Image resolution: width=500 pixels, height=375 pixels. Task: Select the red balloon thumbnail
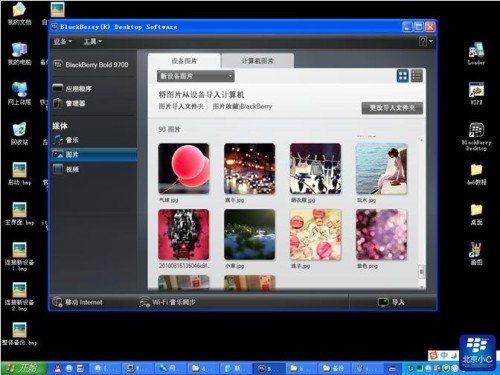click(184, 168)
